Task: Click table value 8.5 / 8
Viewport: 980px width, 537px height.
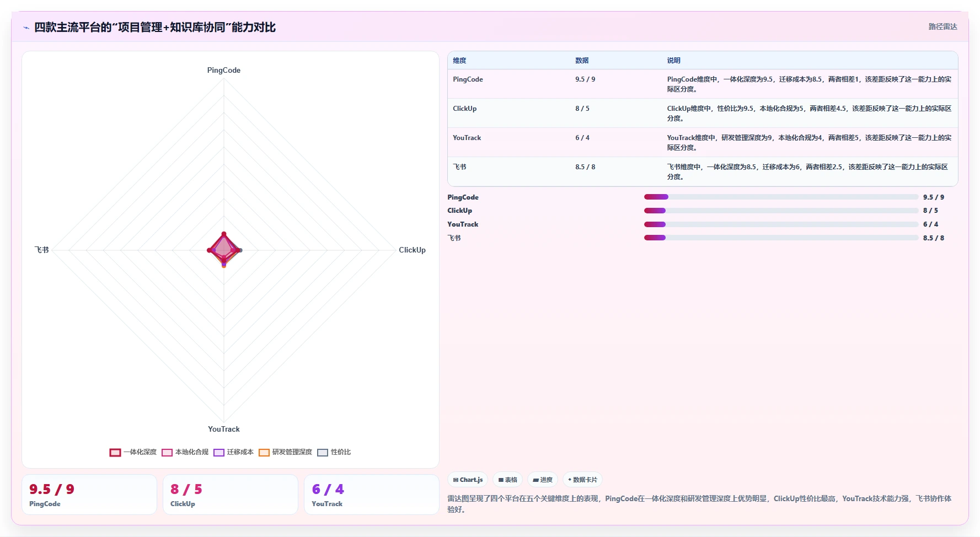Action: pyautogui.click(x=585, y=167)
